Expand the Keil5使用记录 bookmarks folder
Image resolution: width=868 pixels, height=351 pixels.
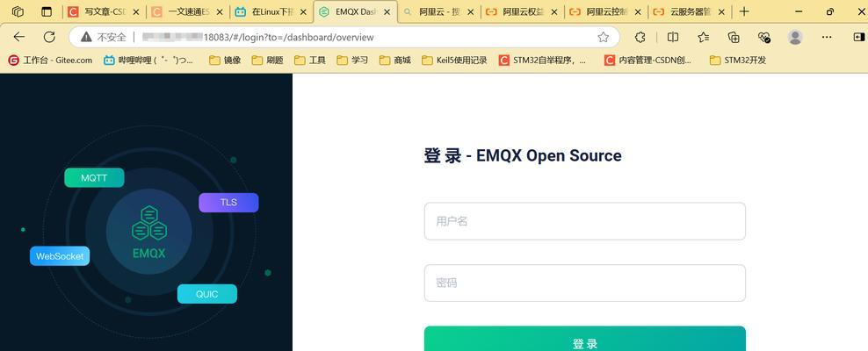pyautogui.click(x=454, y=61)
